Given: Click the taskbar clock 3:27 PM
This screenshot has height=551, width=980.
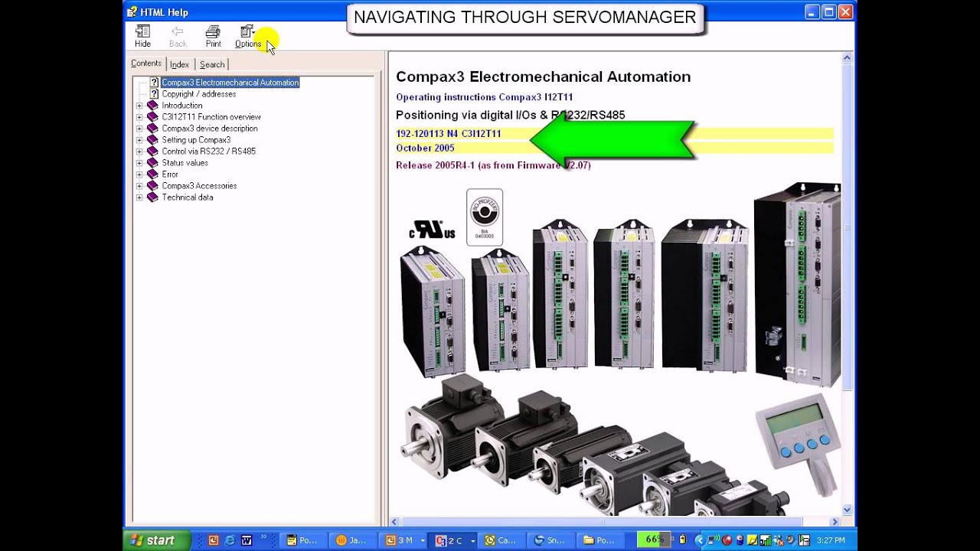Looking at the screenshot, I should coord(831,540).
